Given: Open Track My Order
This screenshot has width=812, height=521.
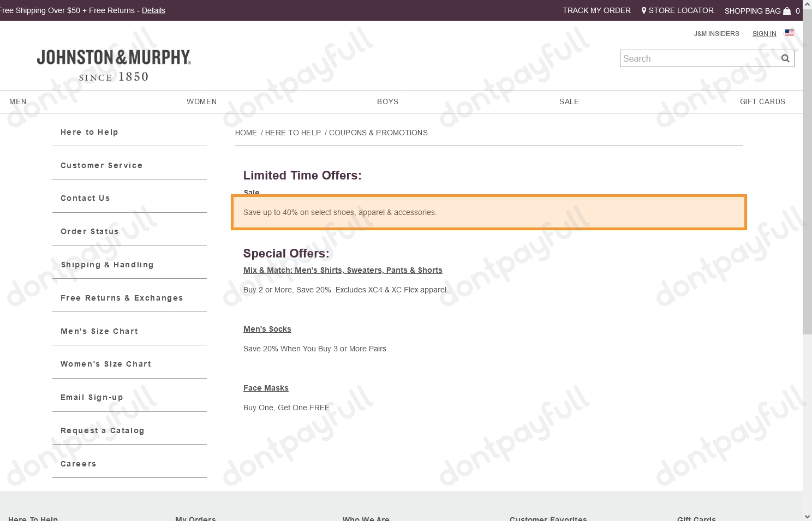Looking at the screenshot, I should pos(596,10).
